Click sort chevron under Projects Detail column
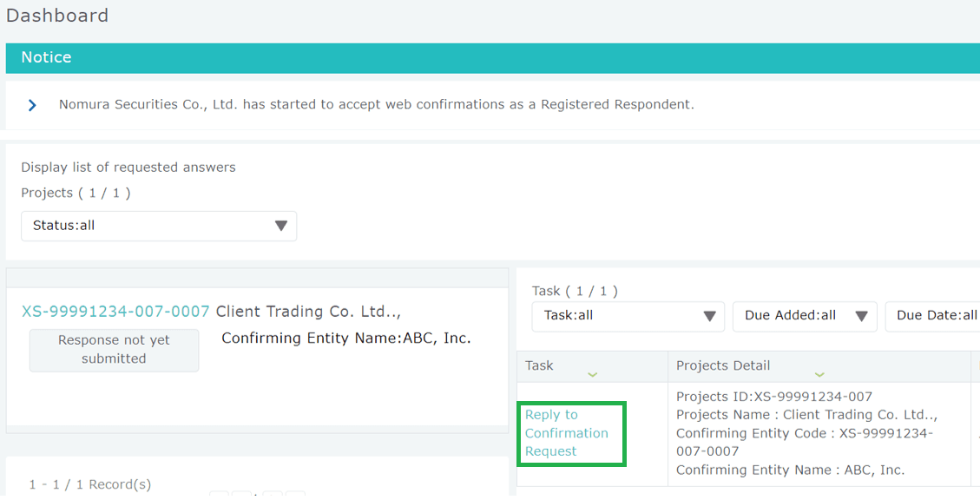This screenshot has width=980, height=500. (819, 375)
